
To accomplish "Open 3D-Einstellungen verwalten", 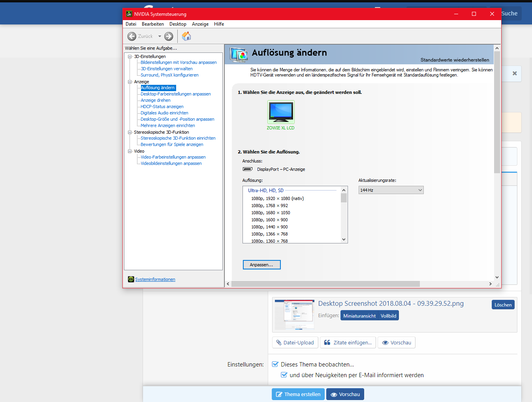I will click(x=167, y=69).
